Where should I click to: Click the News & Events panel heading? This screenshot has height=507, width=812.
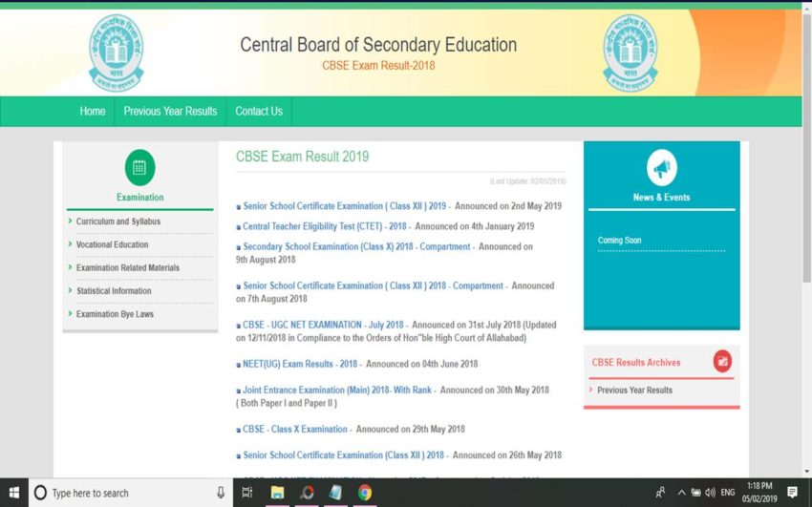(x=661, y=197)
